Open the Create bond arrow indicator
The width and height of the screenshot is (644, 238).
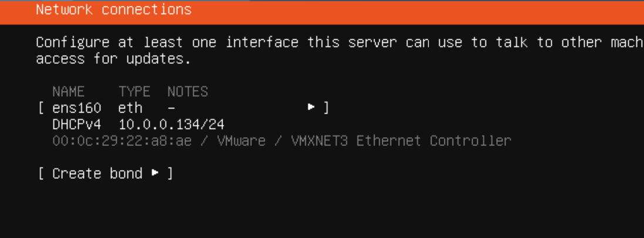(x=155, y=174)
